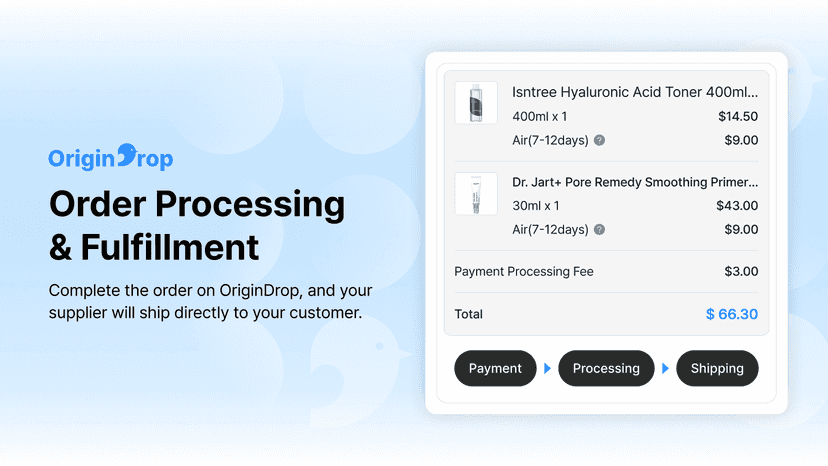
Task: Click the Processing step button
Action: (x=606, y=368)
